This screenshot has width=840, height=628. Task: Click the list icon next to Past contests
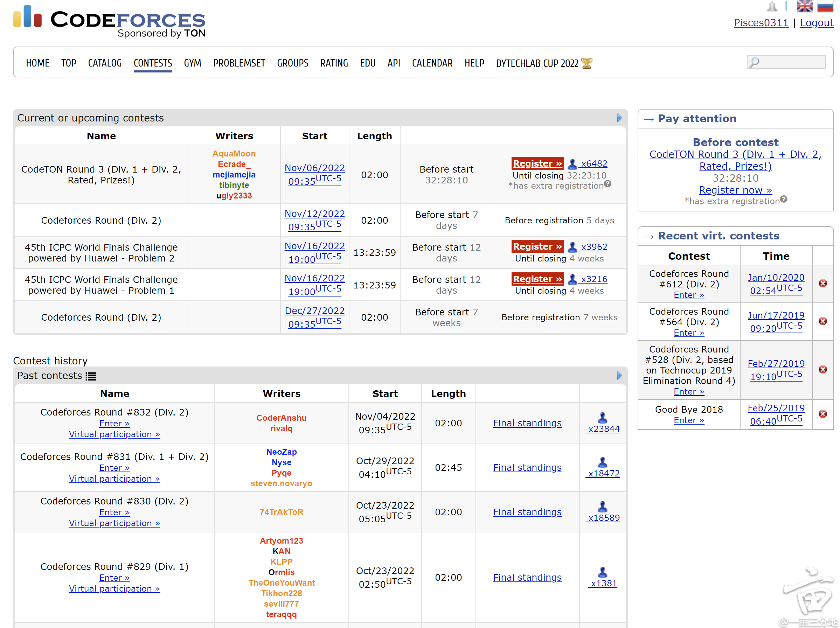(91, 376)
